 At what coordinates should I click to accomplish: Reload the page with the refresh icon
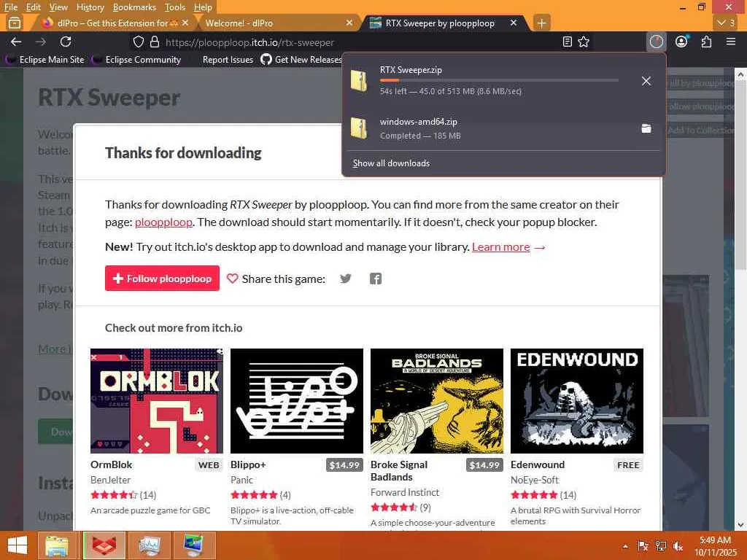(x=66, y=42)
